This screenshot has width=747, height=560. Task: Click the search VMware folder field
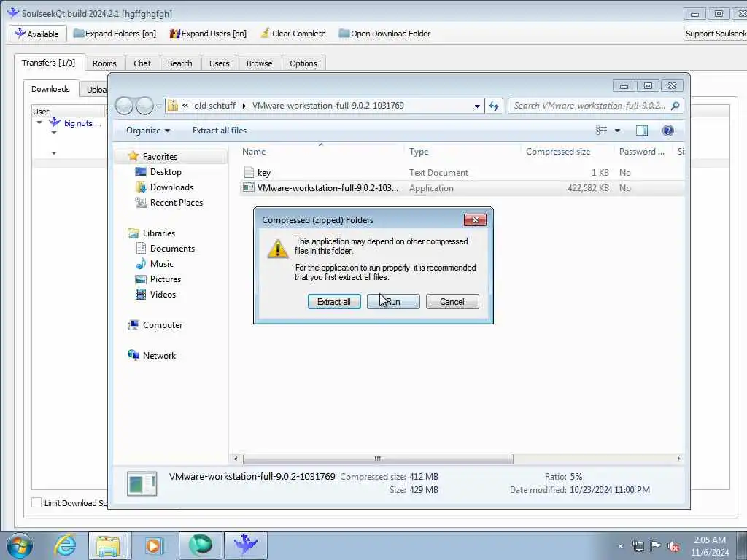point(595,106)
